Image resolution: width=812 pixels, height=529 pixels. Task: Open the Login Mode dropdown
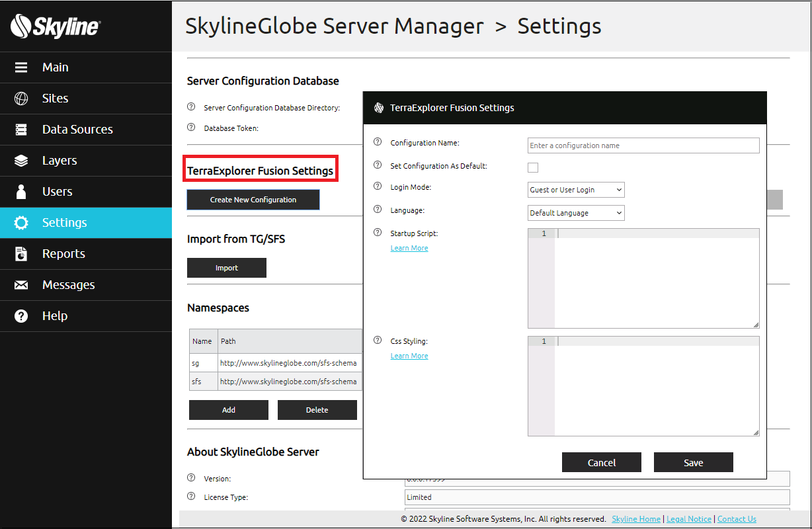click(x=576, y=189)
